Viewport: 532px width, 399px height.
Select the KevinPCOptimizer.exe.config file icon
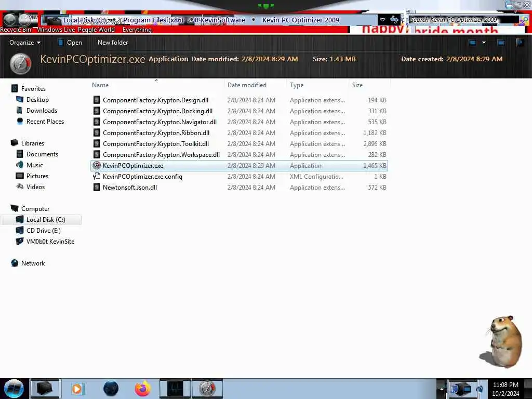97,177
